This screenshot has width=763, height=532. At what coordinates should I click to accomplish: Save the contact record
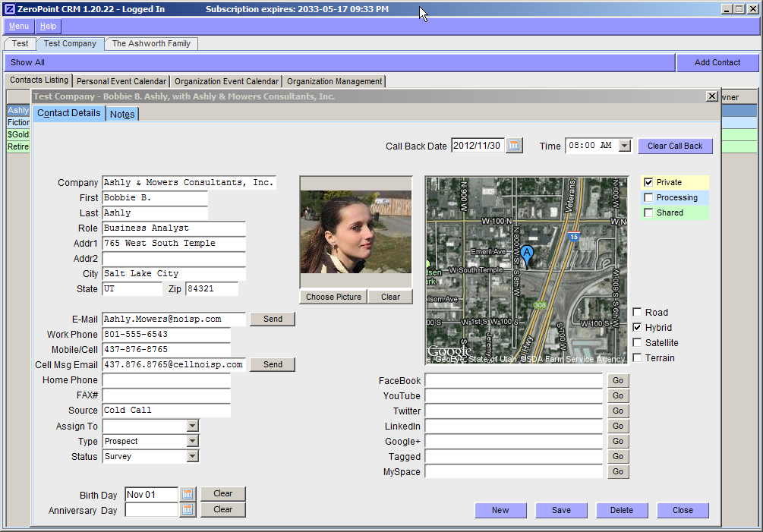point(561,510)
